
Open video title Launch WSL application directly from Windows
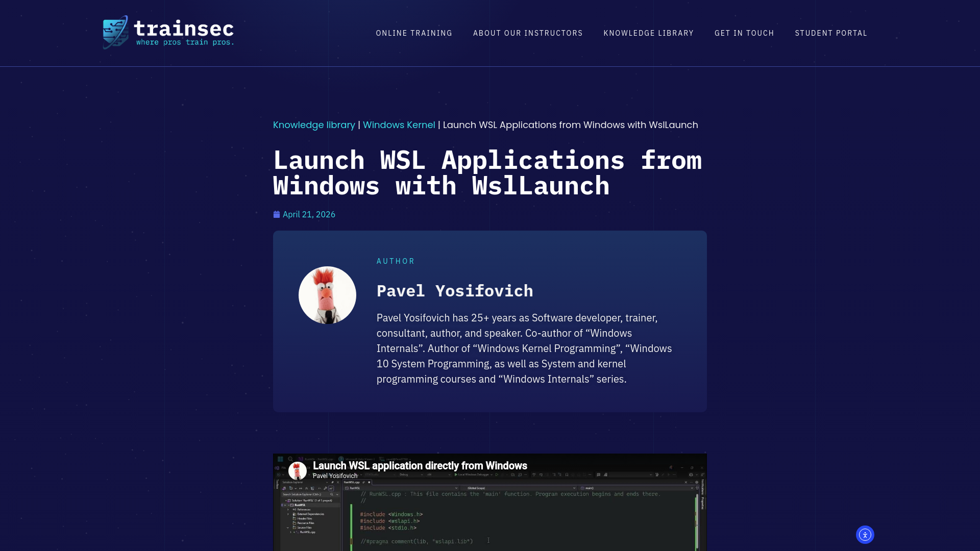[x=420, y=466]
